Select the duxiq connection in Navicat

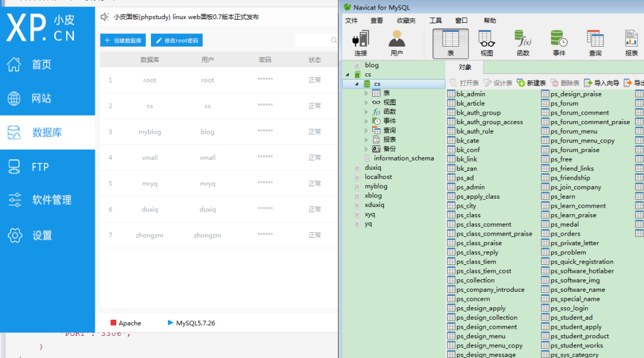pyautogui.click(x=373, y=168)
